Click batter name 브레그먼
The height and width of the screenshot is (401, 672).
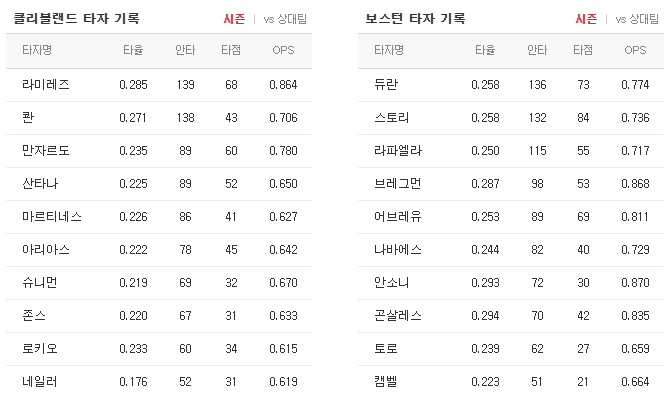click(x=397, y=184)
